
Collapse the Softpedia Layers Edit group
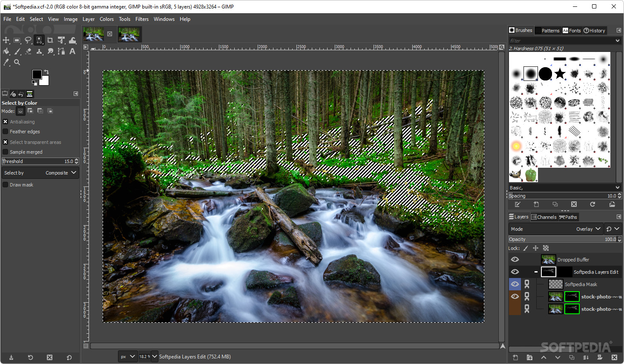536,272
